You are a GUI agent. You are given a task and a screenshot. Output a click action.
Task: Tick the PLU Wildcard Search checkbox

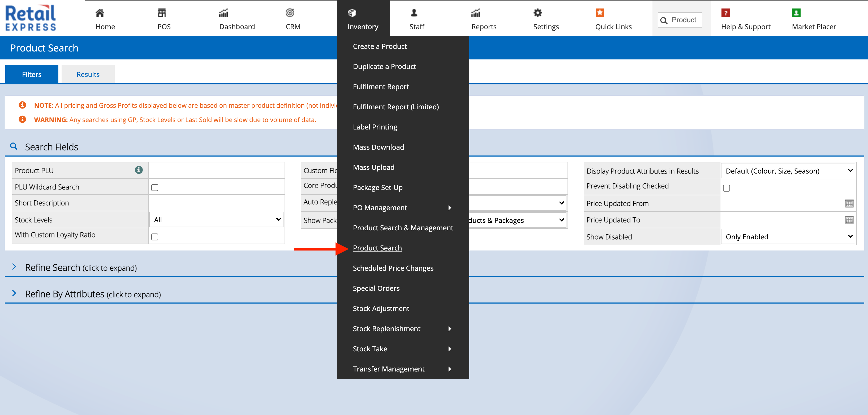point(155,187)
